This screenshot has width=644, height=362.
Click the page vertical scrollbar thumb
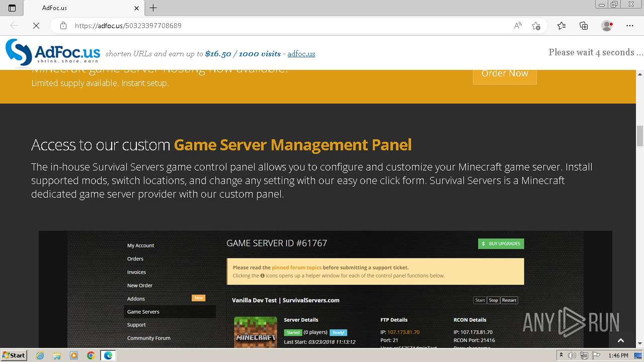(640, 136)
